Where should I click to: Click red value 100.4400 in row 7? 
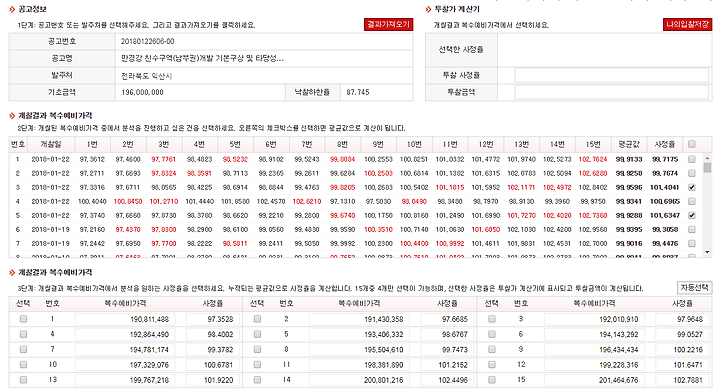click(x=414, y=243)
